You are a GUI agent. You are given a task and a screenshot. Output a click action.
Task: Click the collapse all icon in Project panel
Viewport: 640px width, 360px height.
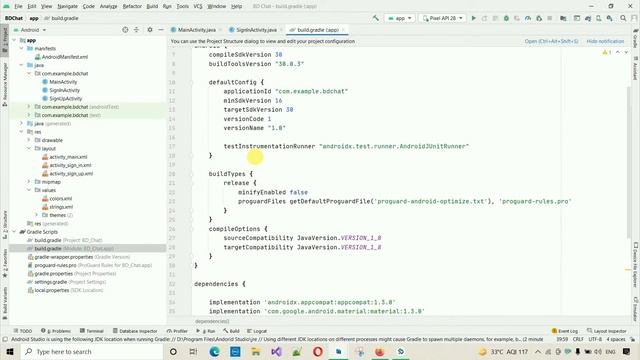coord(136,30)
